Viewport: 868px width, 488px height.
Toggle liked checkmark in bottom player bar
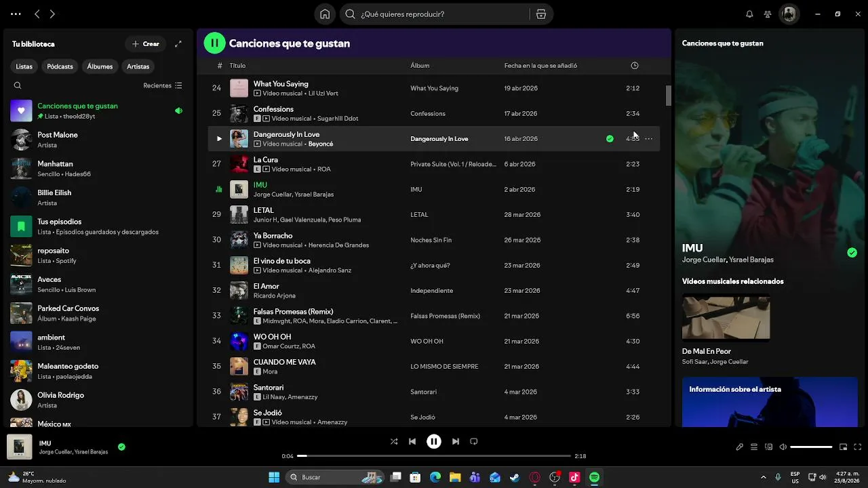121,447
